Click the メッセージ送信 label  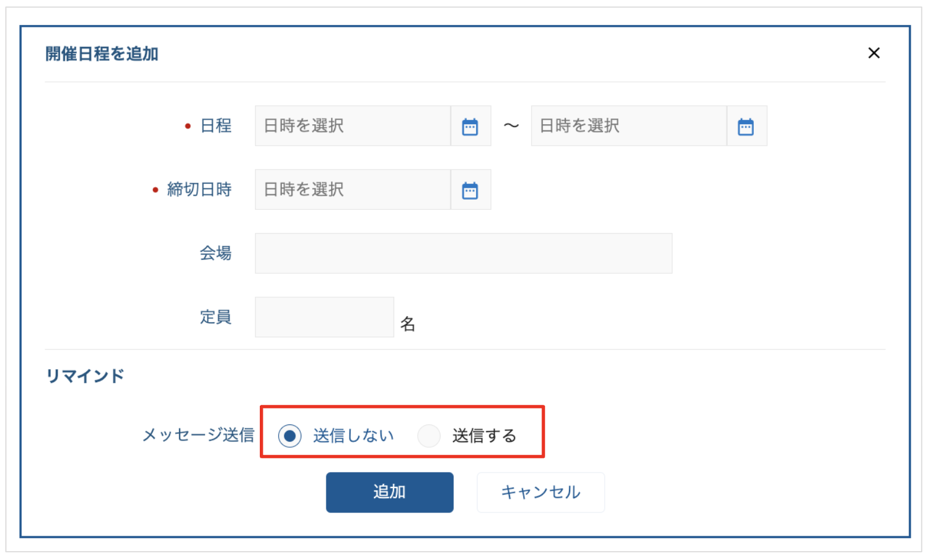pos(198,435)
